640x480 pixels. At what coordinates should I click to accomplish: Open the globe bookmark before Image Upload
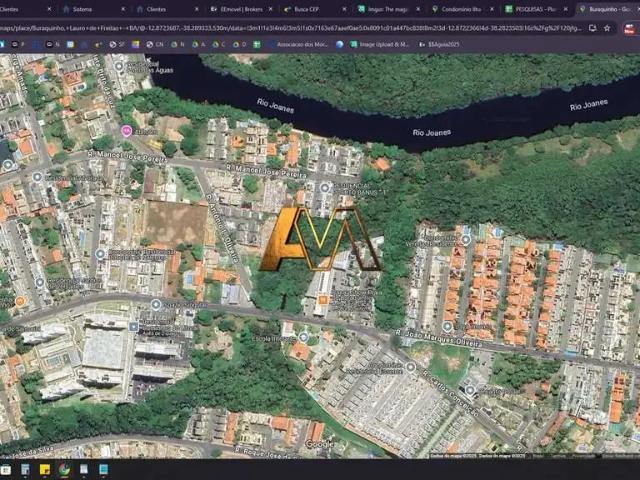point(340,44)
